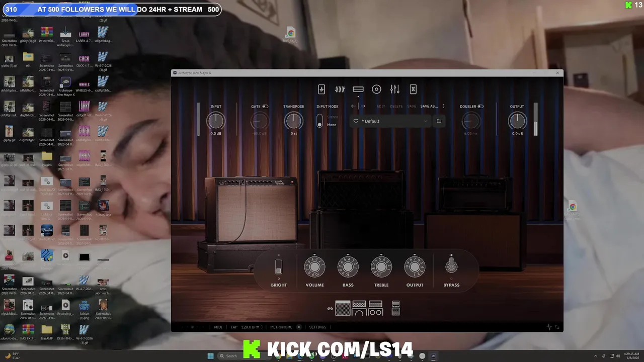Viewport: 644px width, 362px height.
Task: Start the metronome play button
Action: 299,327
